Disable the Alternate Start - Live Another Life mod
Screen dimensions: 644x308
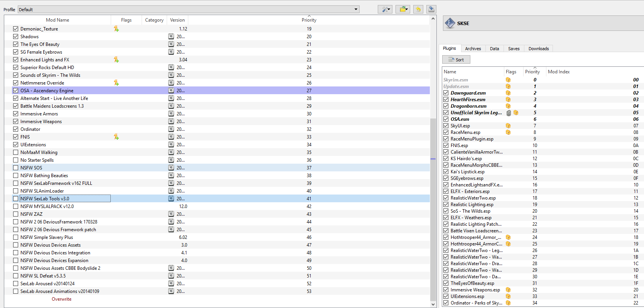15,98
